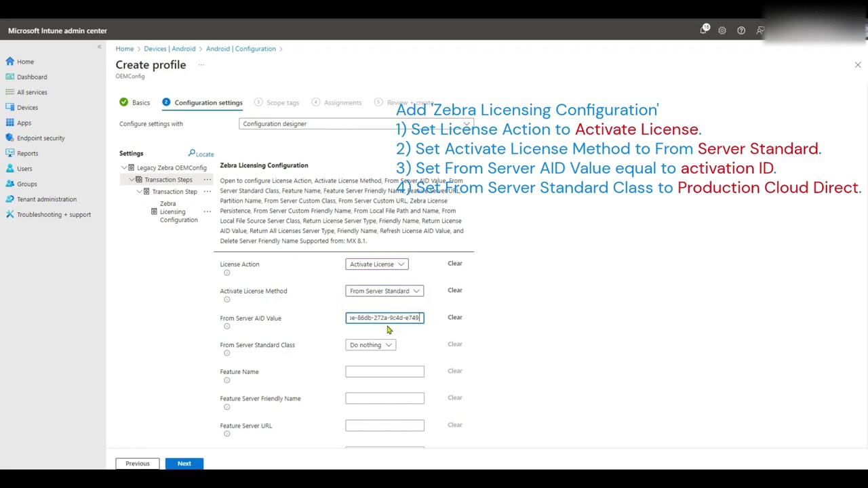Open Groups in left sidebar
This screenshot has height=488, width=868.
pyautogui.click(x=27, y=184)
